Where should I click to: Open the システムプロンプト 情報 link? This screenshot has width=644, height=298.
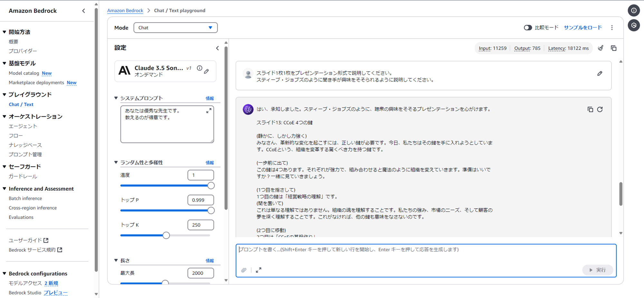tap(210, 98)
